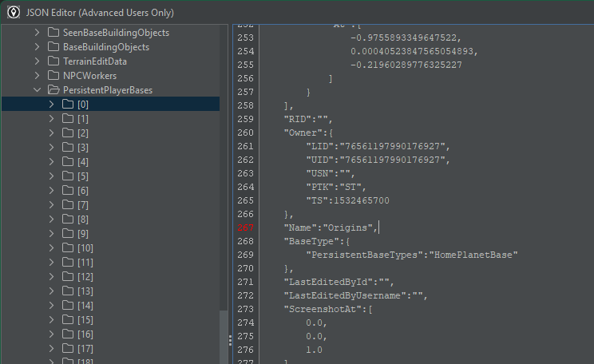The height and width of the screenshot is (364, 594).
Task: Click the TerrainEditData folder icon
Action: (x=53, y=61)
